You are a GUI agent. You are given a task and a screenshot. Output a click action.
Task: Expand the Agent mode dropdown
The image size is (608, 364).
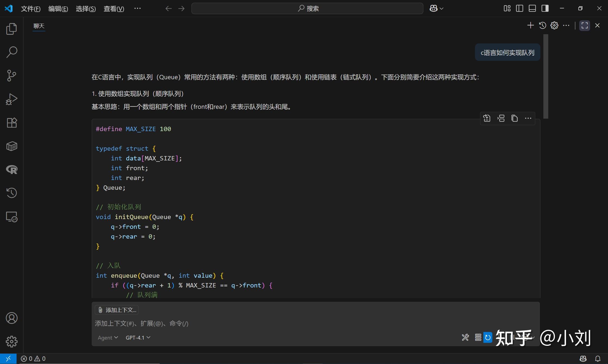click(108, 337)
